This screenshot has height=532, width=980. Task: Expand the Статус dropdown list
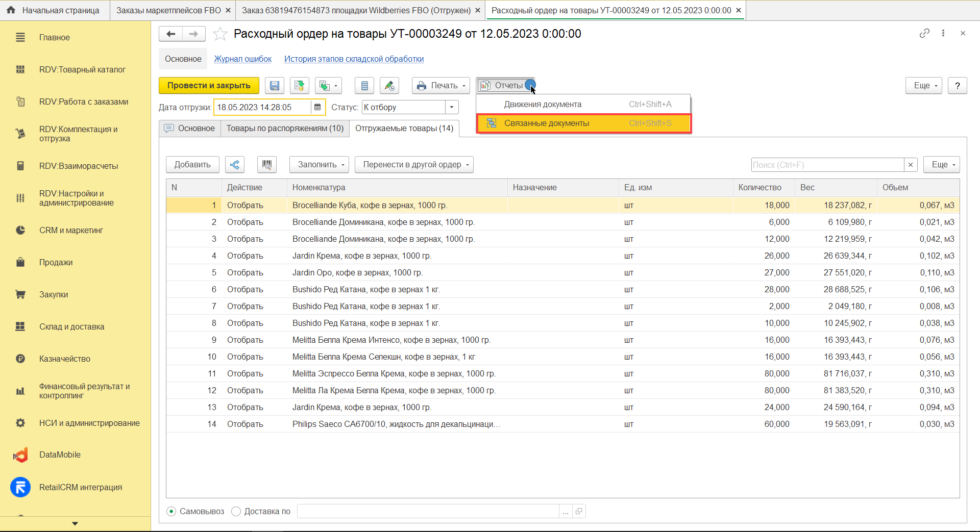(452, 107)
